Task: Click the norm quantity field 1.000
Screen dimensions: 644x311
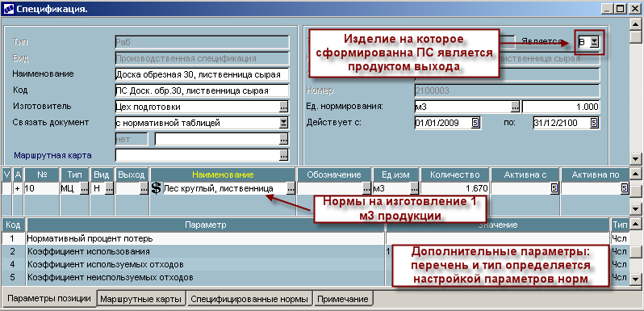Action: (x=561, y=107)
